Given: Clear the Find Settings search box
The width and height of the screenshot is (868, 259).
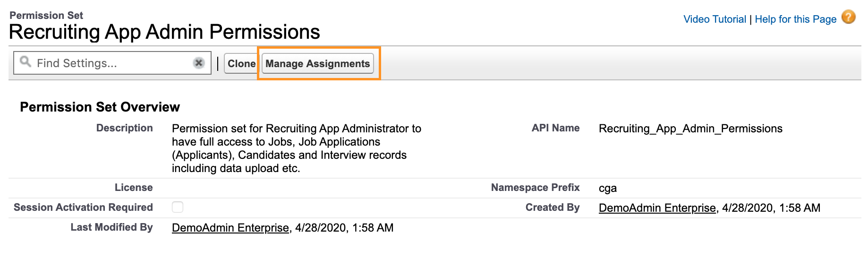Looking at the screenshot, I should tap(199, 63).
